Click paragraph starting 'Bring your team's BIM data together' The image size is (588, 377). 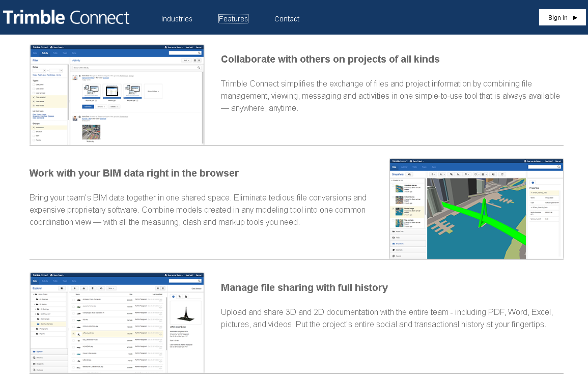198,210
